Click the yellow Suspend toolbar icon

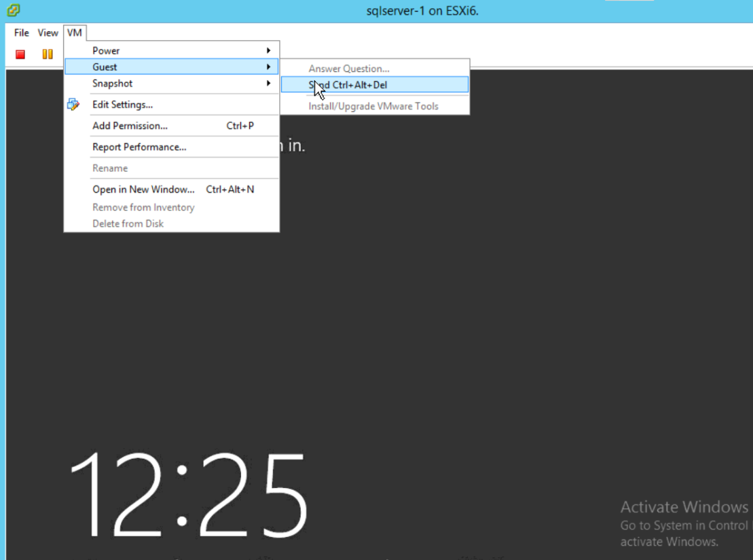48,54
